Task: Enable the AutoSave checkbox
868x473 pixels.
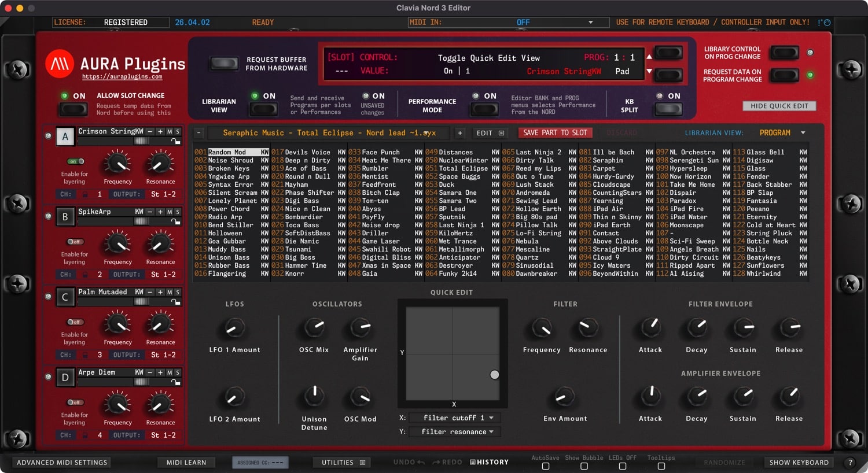Action: (545, 465)
